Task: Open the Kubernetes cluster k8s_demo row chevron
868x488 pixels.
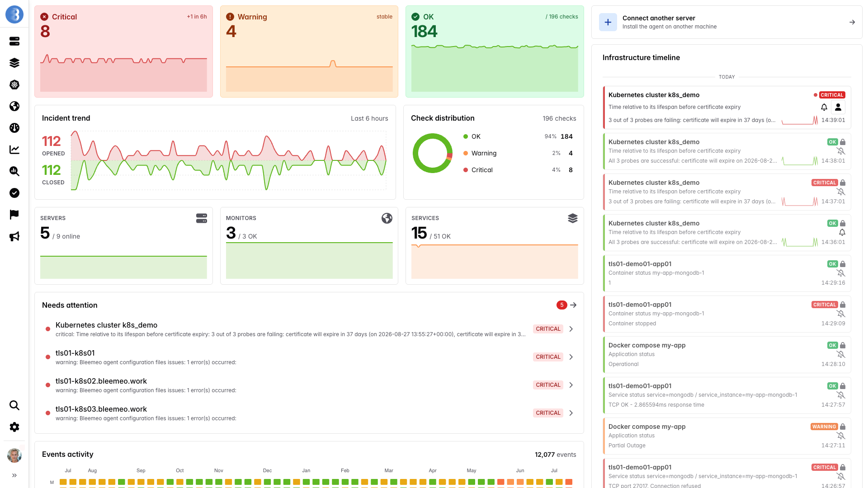Action: pos(571,329)
